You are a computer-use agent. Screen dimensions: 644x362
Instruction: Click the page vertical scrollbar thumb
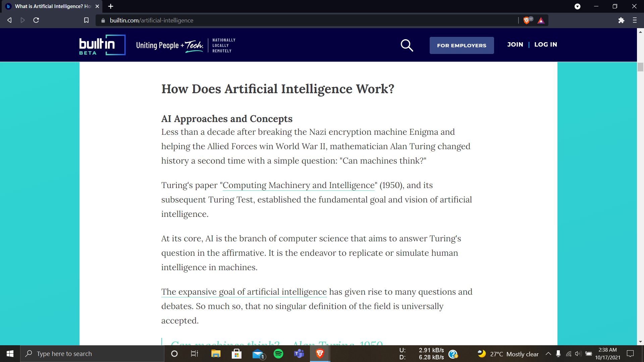pyautogui.click(x=640, y=67)
